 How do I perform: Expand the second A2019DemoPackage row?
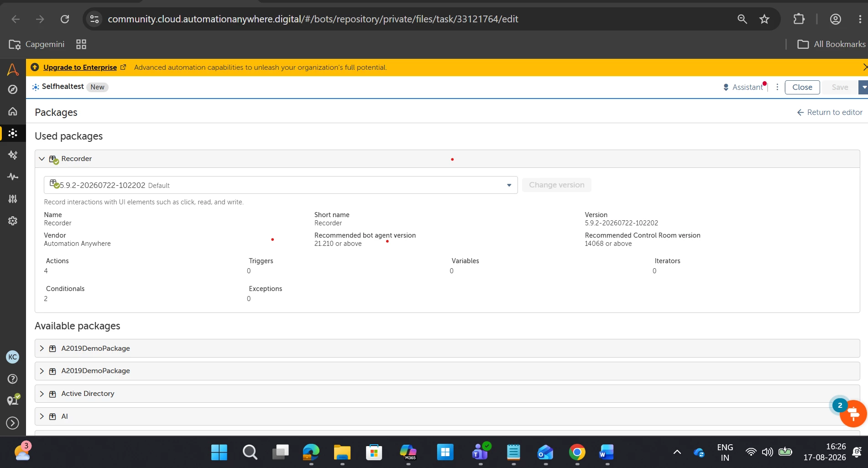(x=42, y=371)
